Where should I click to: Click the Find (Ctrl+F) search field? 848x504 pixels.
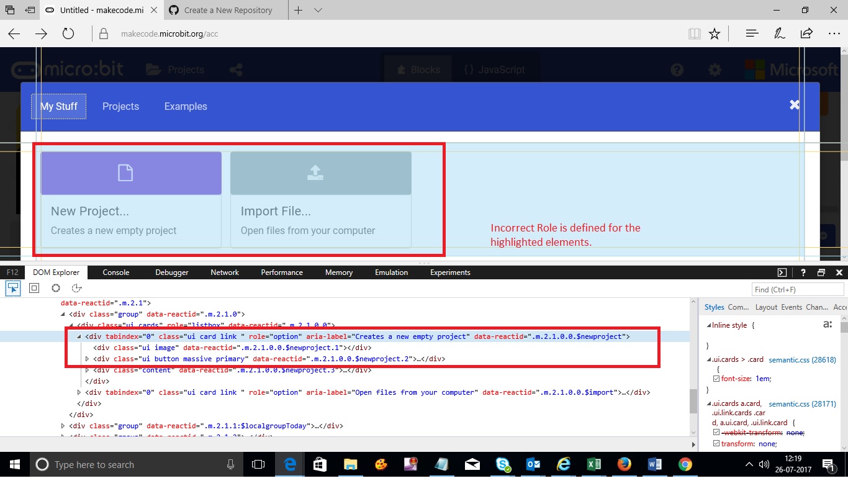tap(798, 289)
